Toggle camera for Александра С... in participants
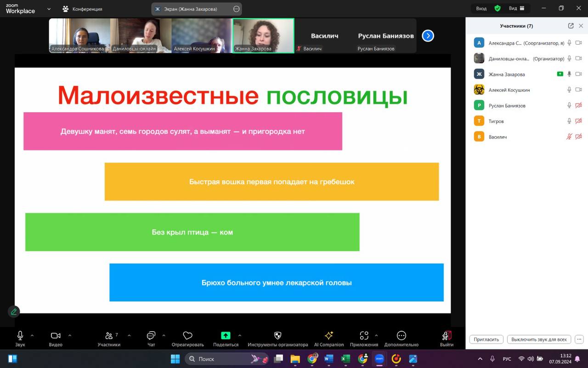This screenshot has height=368, width=588. pyautogui.click(x=579, y=43)
